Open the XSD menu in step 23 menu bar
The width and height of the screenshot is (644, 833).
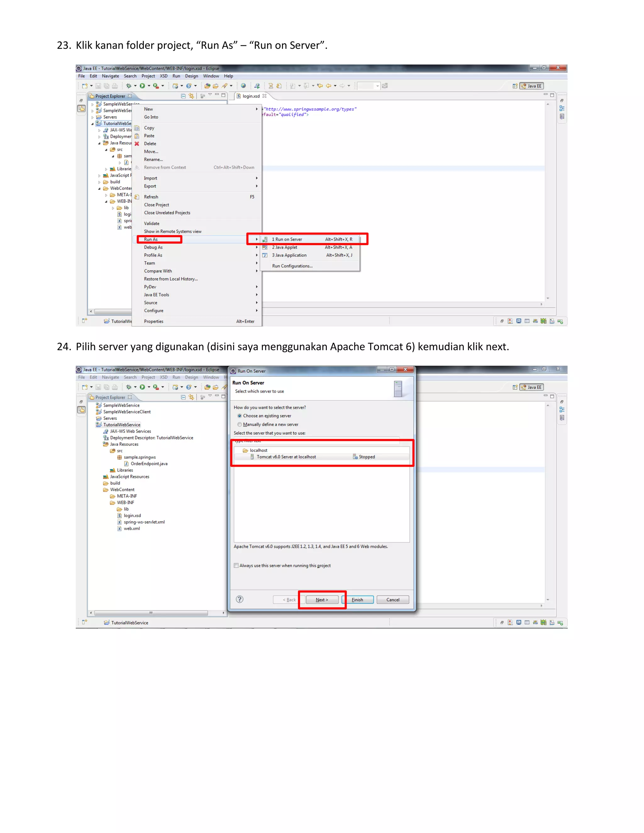click(x=164, y=76)
